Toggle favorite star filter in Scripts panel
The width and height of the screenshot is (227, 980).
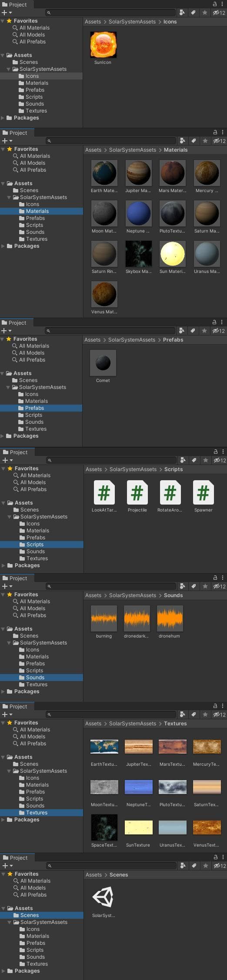coord(205,460)
